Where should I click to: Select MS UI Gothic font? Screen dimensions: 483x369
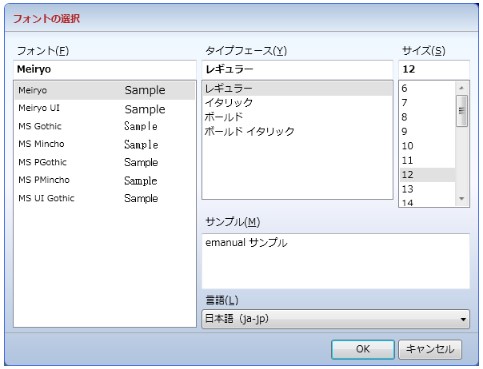(105, 198)
